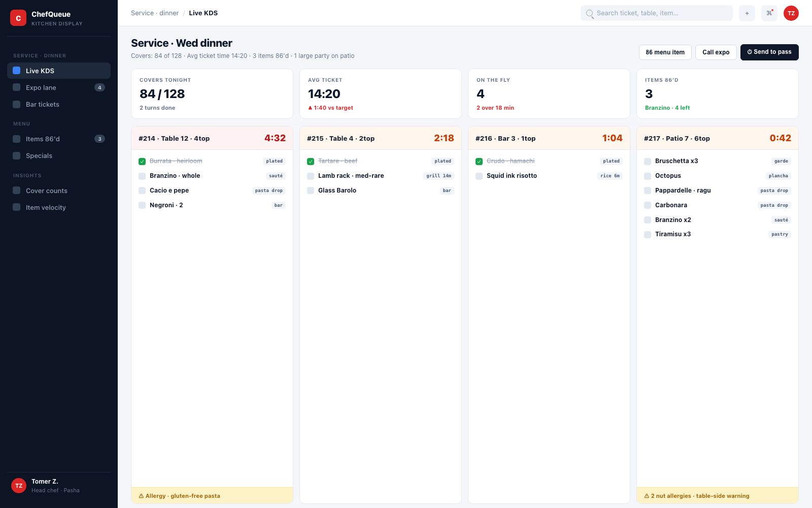Viewport: 812px width, 508px height.
Task: Click the 86 menu item button
Action: pyautogui.click(x=665, y=52)
